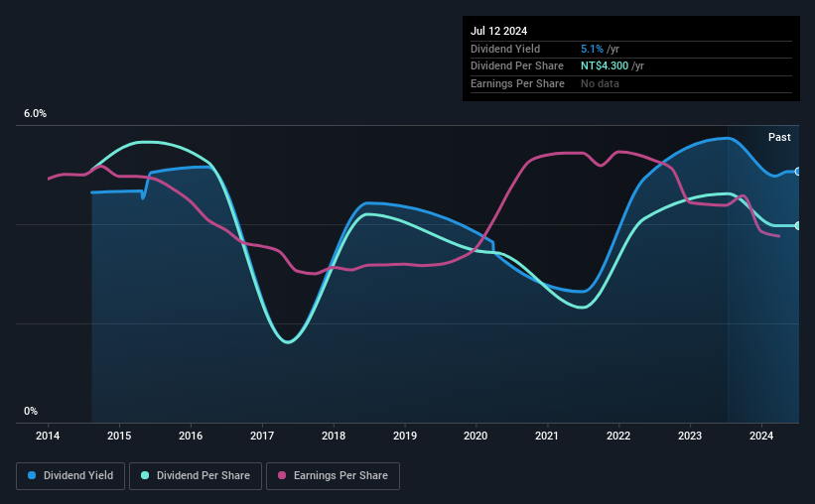815x504 pixels.
Task: Click the 2022 x-axis label
Action: click(618, 436)
